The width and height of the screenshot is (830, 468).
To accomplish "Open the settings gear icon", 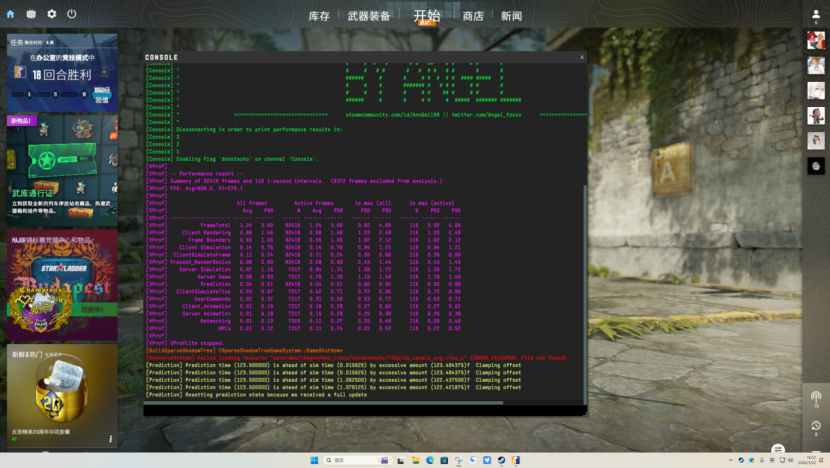I will click(x=51, y=14).
